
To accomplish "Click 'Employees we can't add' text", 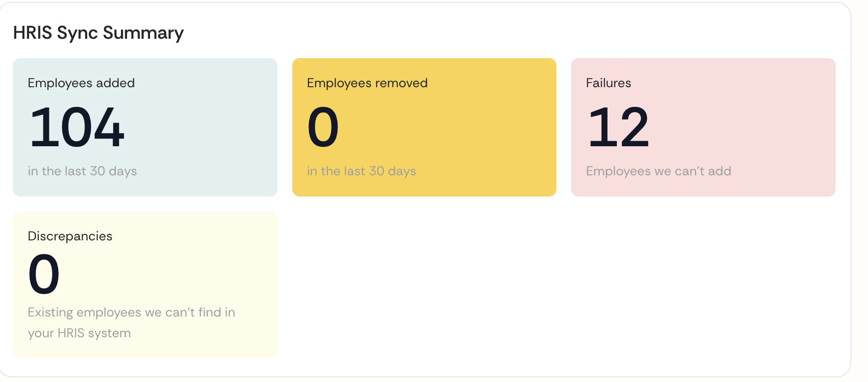I will [x=658, y=171].
